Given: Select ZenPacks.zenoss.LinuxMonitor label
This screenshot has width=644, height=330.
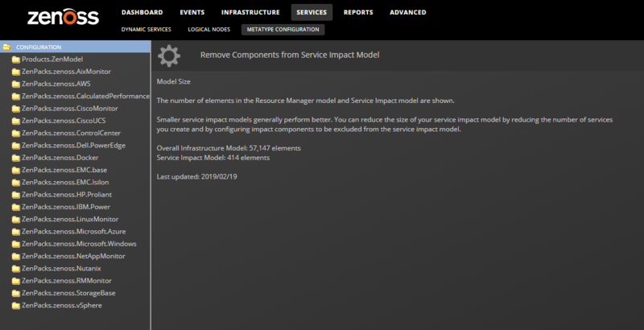Looking at the screenshot, I should tap(70, 219).
